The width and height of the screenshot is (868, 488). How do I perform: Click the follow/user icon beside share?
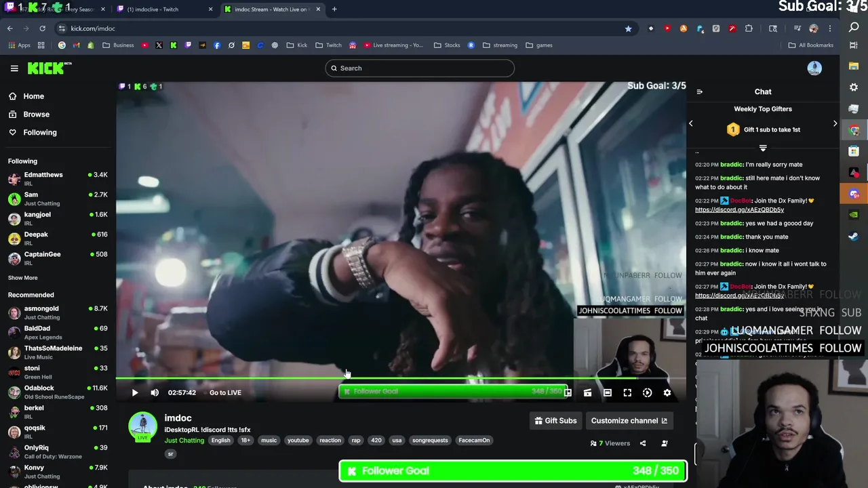(x=665, y=443)
